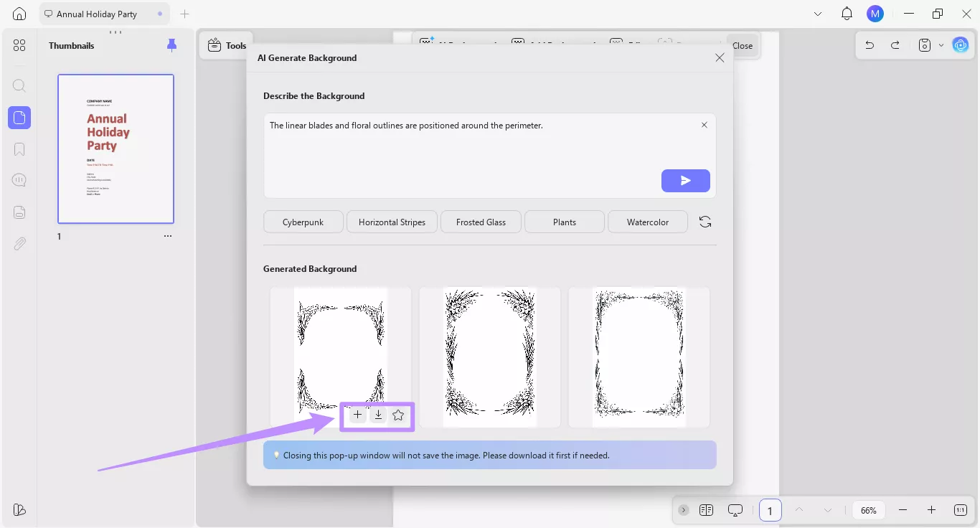The height and width of the screenshot is (528, 980).
Task: Submit the background description prompt
Action: (x=685, y=181)
